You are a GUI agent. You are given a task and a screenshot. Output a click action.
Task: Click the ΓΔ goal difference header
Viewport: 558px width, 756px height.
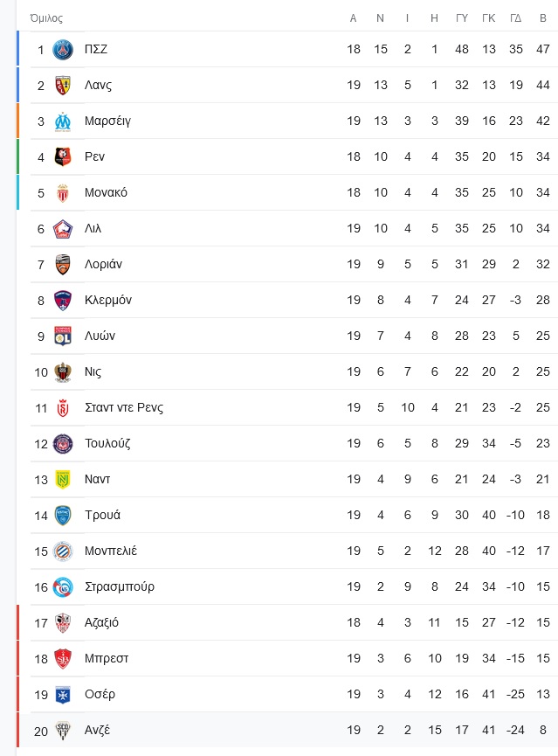tap(515, 18)
